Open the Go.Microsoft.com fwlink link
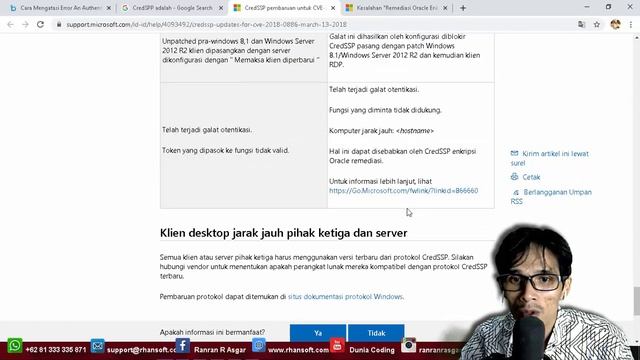 coord(404,191)
